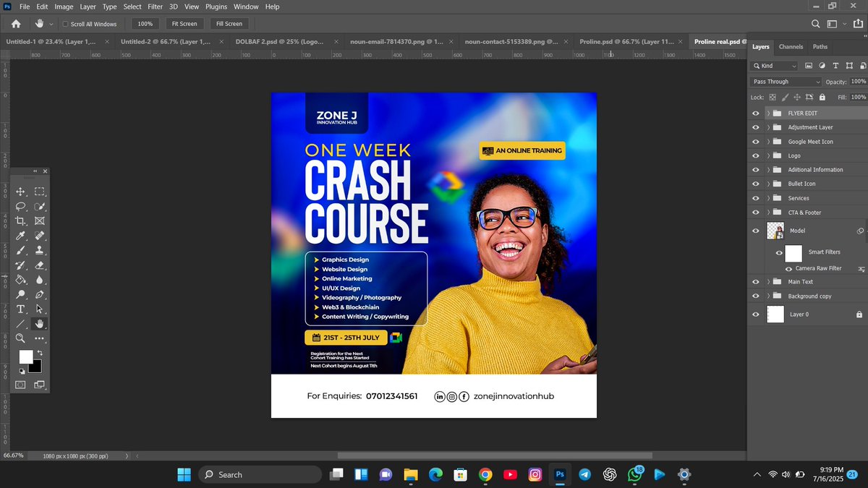Select the Rectangular Marquee tool
This screenshot has width=868, height=488.
(x=40, y=192)
